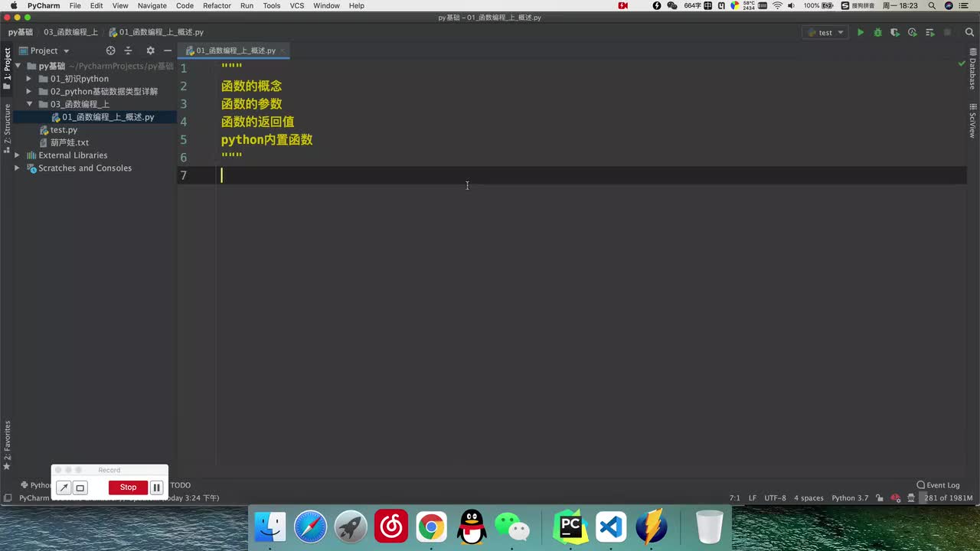
Task: Select the arrow tool in the Record window
Action: pos(64,487)
